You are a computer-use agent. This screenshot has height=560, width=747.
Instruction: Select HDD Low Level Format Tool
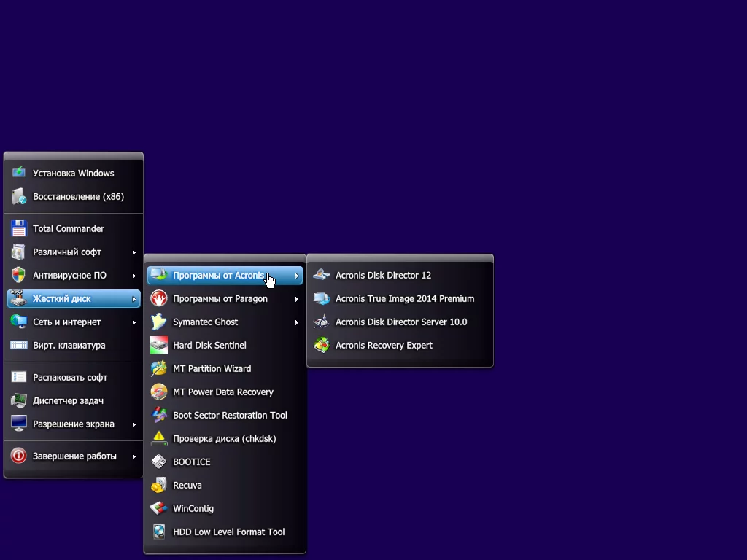(225, 532)
